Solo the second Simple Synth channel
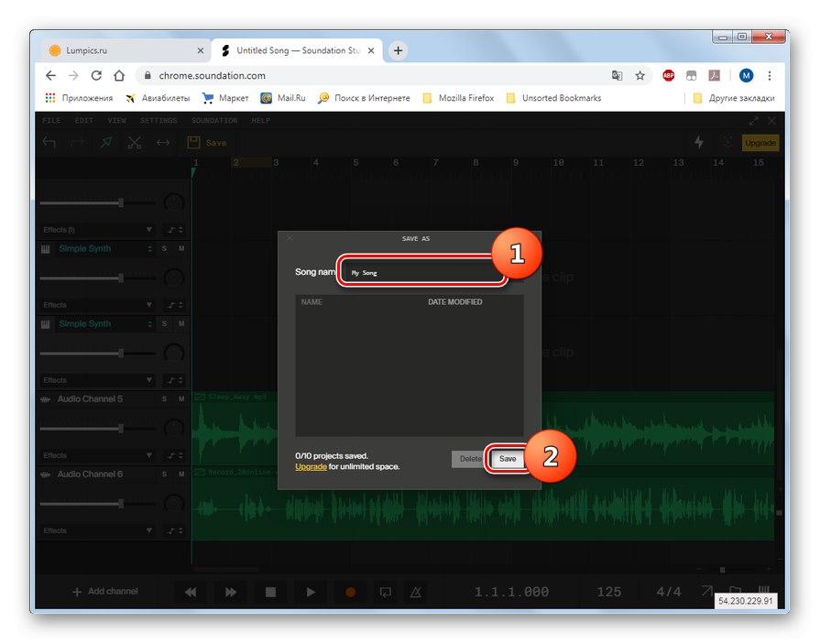 [x=164, y=324]
